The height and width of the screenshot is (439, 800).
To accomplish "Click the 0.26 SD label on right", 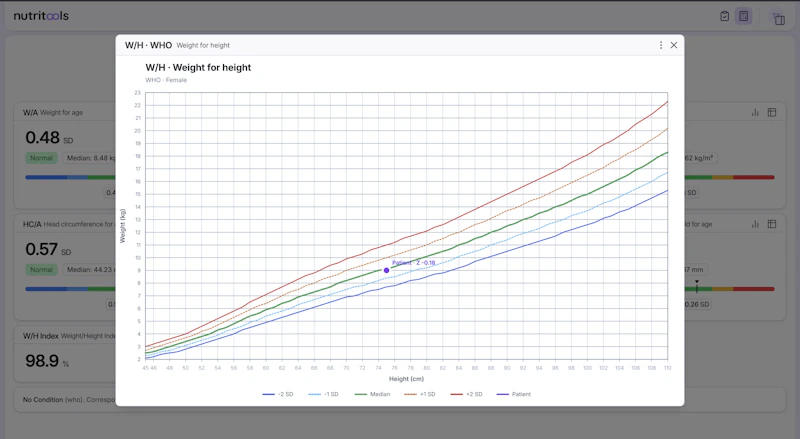I will point(697,304).
